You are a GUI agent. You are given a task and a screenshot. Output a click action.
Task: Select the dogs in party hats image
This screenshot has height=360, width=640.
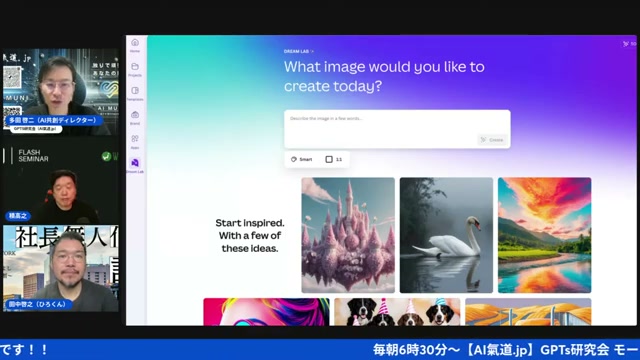(x=397, y=312)
